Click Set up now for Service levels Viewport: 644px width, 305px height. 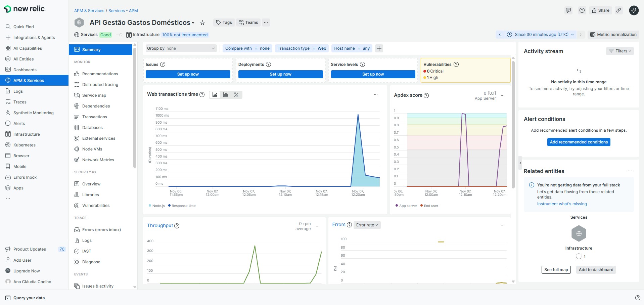pos(373,74)
